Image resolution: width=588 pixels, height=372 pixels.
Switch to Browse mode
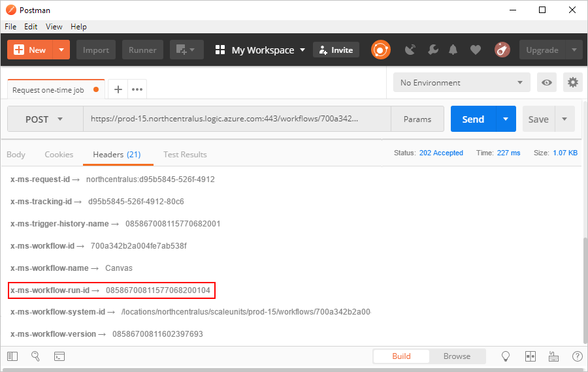(457, 356)
